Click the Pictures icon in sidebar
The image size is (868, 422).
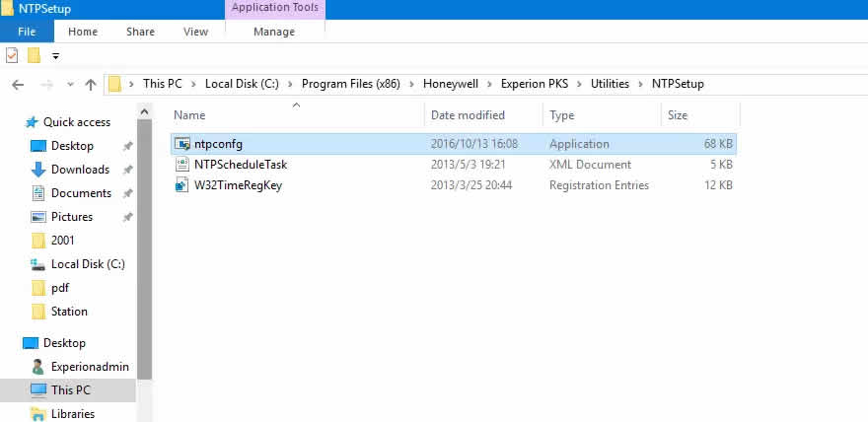(38, 217)
